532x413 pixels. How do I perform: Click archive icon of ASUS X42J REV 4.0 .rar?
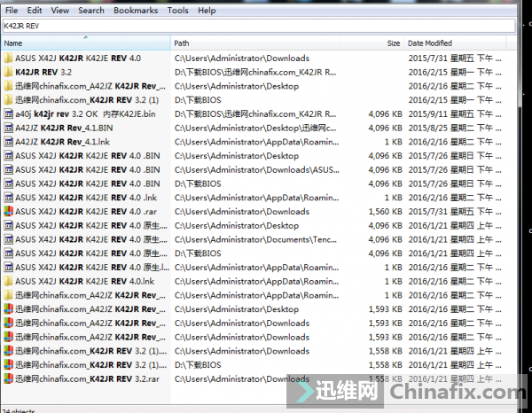click(9, 212)
